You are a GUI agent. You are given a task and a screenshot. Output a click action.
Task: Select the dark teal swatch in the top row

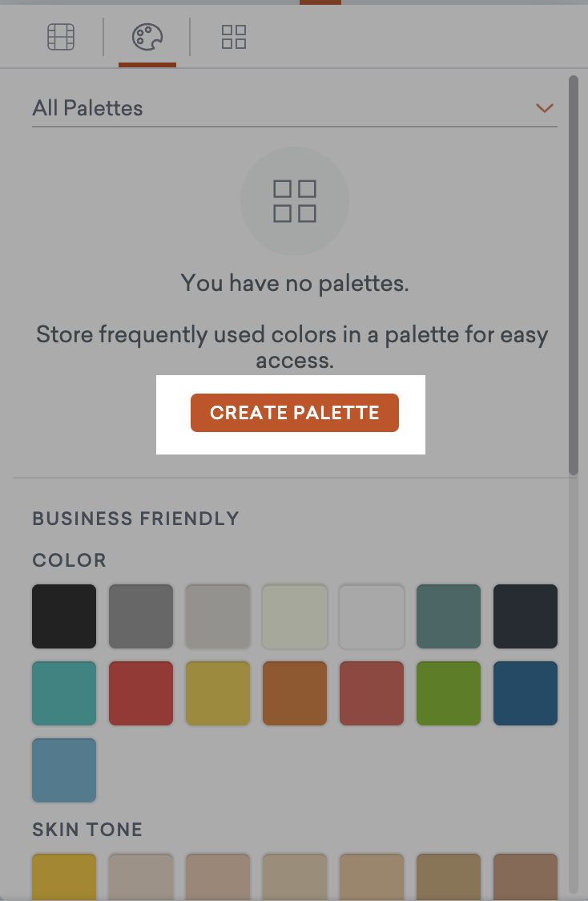448,616
